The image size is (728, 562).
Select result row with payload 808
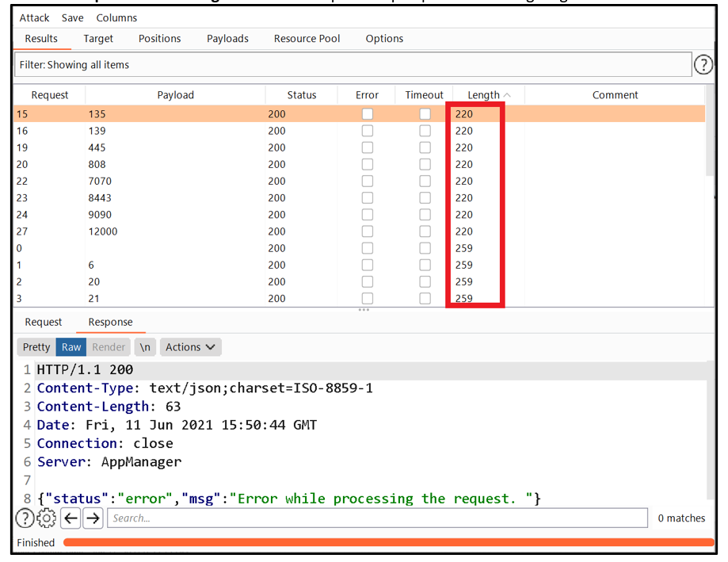tap(360, 164)
